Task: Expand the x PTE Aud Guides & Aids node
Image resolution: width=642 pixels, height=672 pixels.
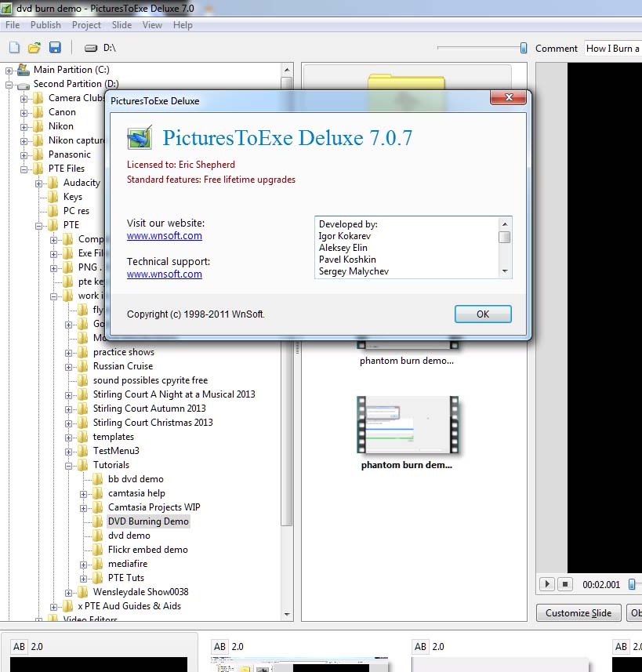Action: tap(53, 607)
